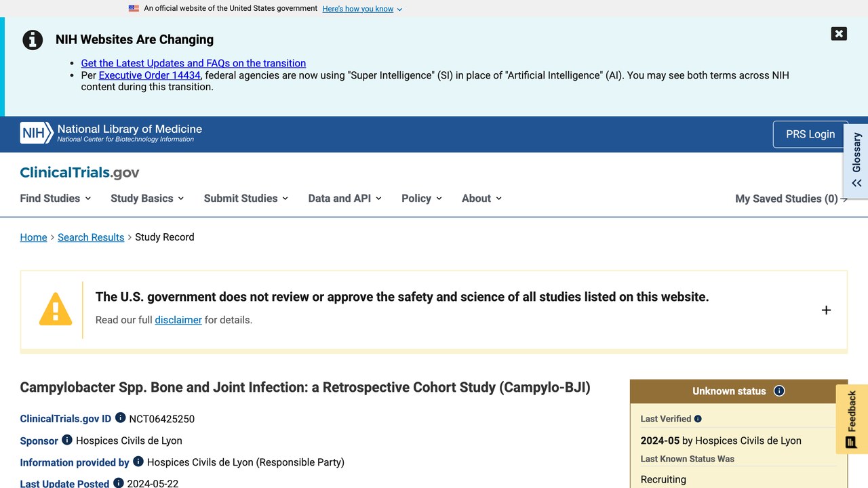Go to My Saved Studies (0)

tap(791, 199)
